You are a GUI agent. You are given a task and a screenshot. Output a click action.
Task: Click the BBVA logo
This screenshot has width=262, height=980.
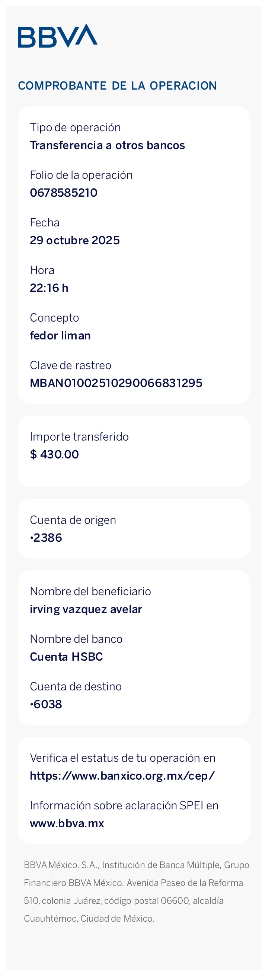(x=58, y=36)
